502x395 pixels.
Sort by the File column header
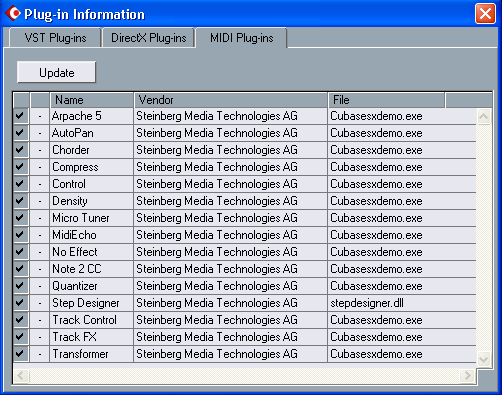coord(386,100)
